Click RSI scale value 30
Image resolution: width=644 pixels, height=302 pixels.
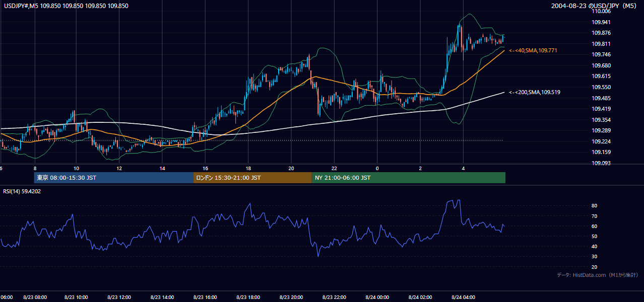pos(595,256)
